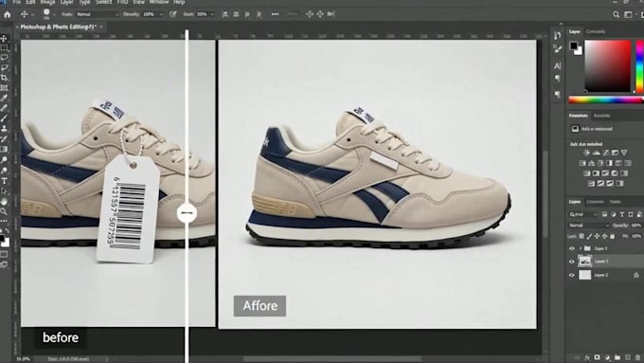
Task: Click the canvas horizontal scrollbar
Action: coord(331,359)
